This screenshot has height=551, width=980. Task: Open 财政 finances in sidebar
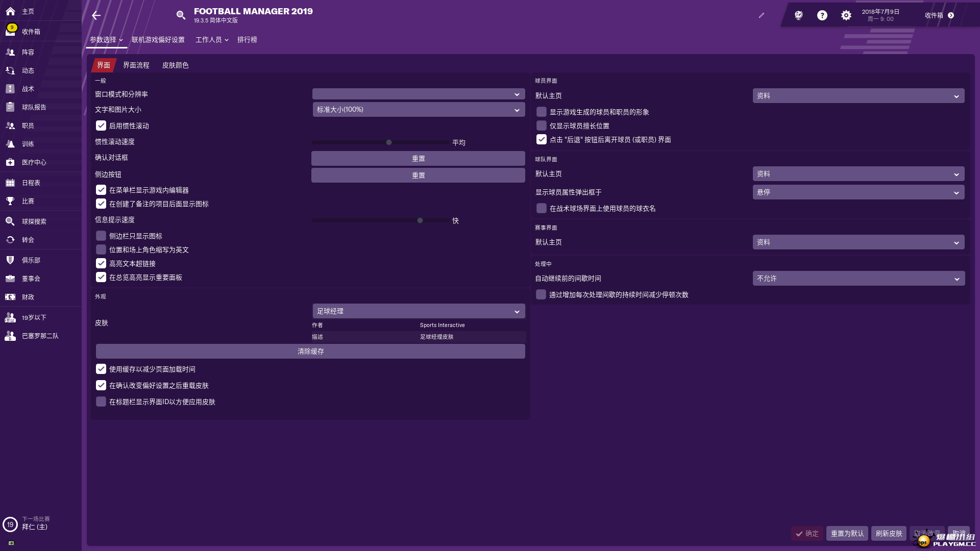click(28, 297)
